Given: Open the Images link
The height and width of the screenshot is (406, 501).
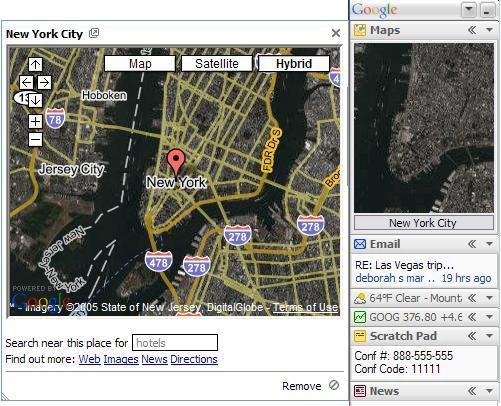Looking at the screenshot, I should click(x=121, y=359).
